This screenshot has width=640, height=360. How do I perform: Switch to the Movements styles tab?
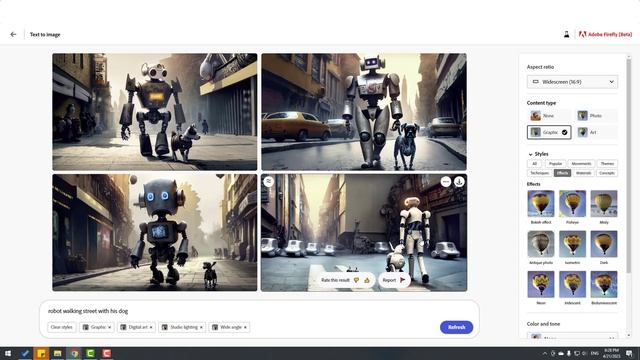(x=581, y=164)
